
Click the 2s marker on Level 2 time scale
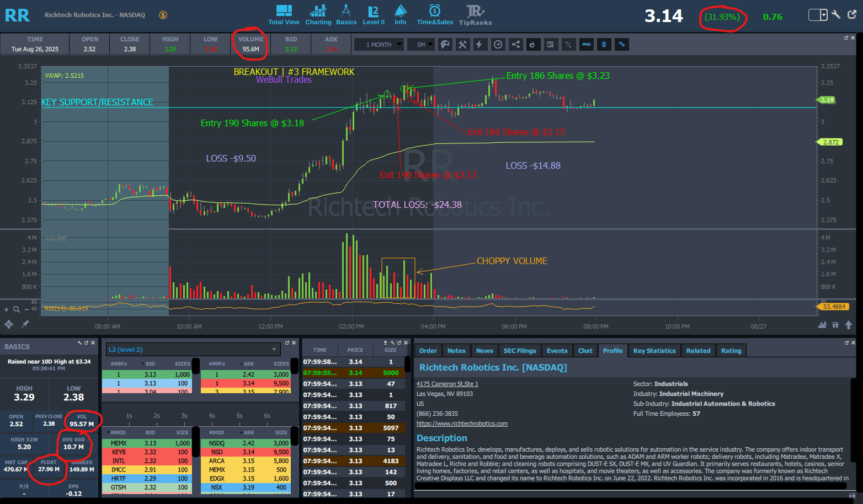coord(157,416)
